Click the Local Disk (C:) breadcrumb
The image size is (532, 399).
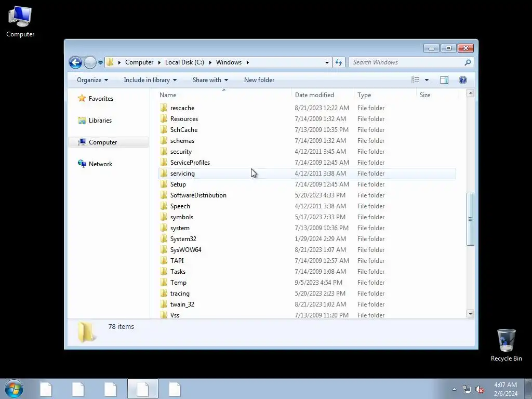pyautogui.click(x=184, y=62)
